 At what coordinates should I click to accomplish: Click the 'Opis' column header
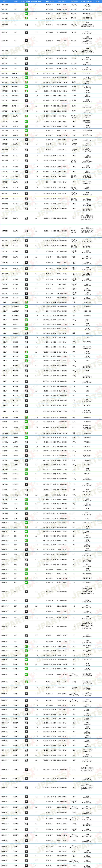tap(98, 1)
